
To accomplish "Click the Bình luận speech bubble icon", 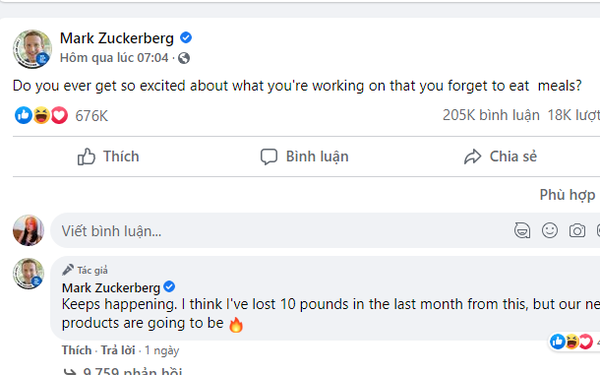I will [x=269, y=157].
